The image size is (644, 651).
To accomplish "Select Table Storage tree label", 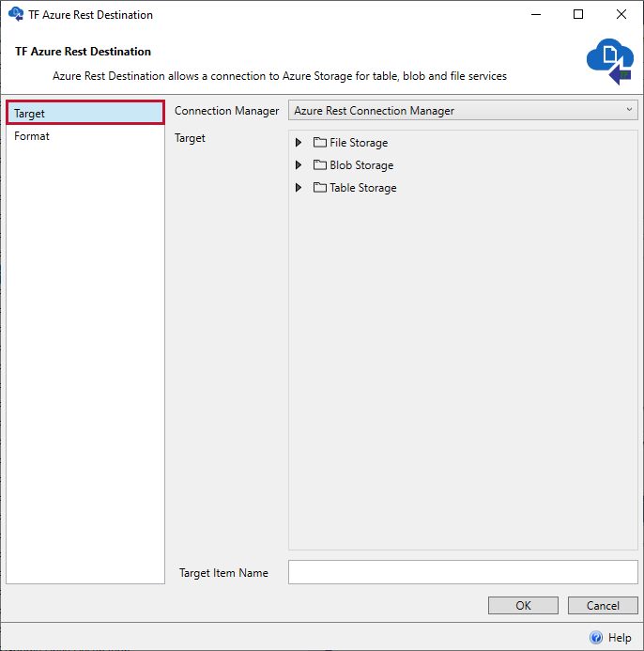I will [363, 188].
